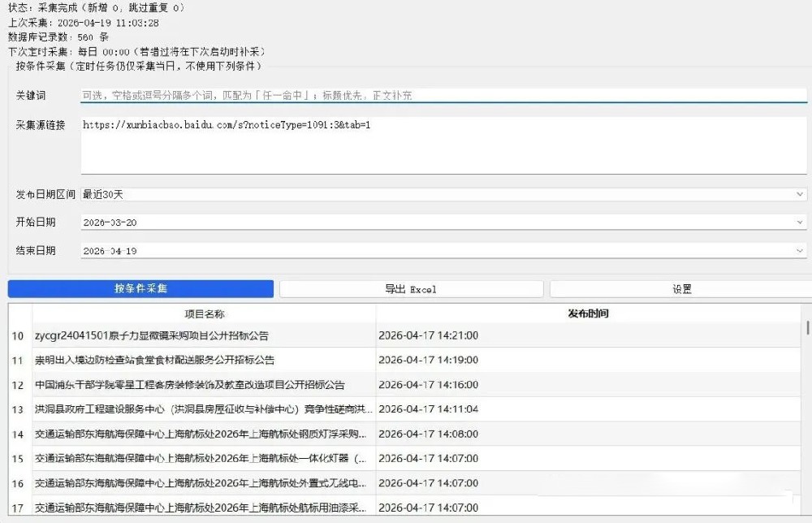
Task: Click the 按条件采集 collection button
Action: (140, 288)
